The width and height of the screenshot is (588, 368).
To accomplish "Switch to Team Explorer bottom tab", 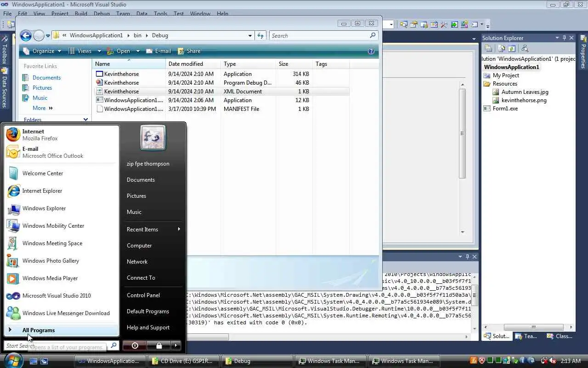I will [x=526, y=336].
